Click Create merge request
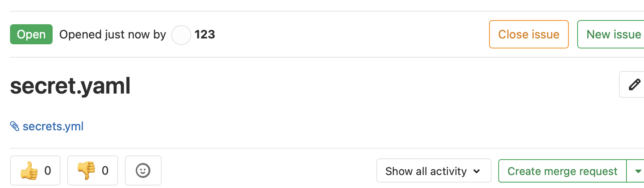644x188 pixels. (x=562, y=171)
